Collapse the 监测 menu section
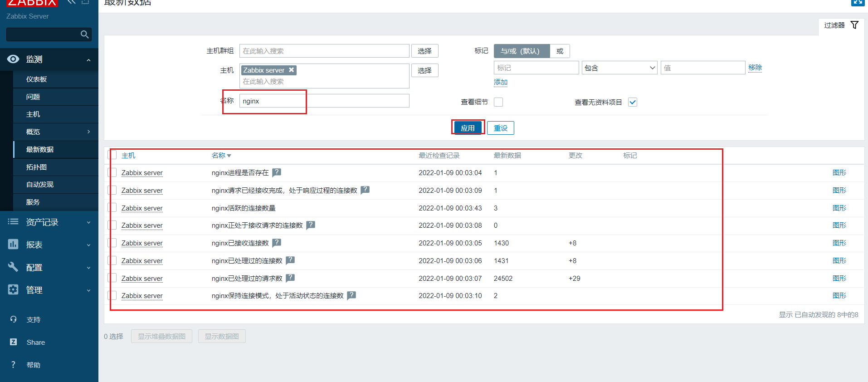This screenshot has height=382, width=868. 88,60
